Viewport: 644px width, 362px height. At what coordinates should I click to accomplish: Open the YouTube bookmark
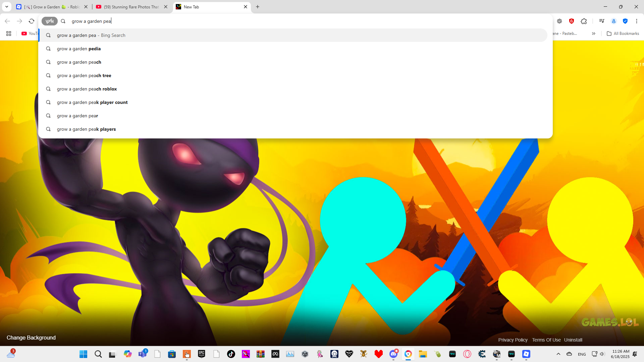point(30,34)
